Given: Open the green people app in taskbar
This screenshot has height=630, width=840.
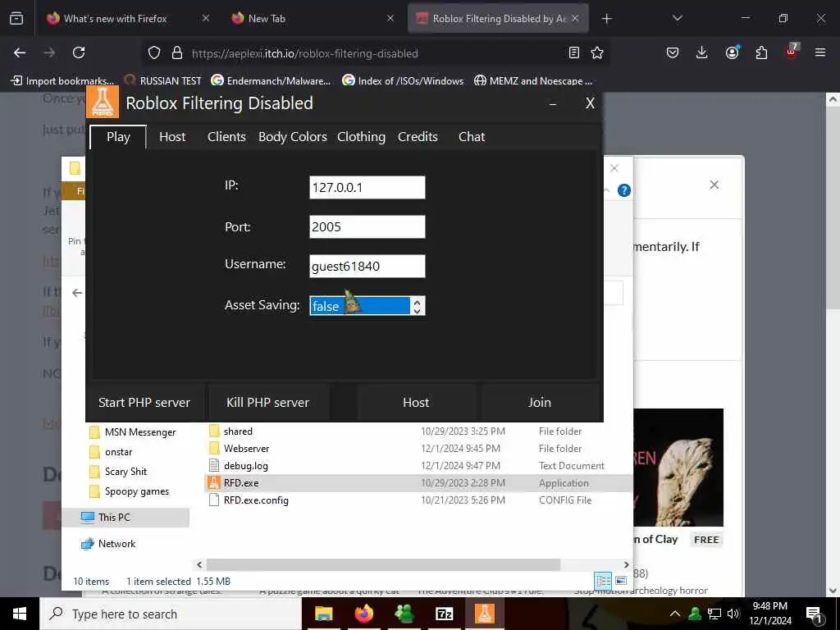Looking at the screenshot, I should click(404, 614).
